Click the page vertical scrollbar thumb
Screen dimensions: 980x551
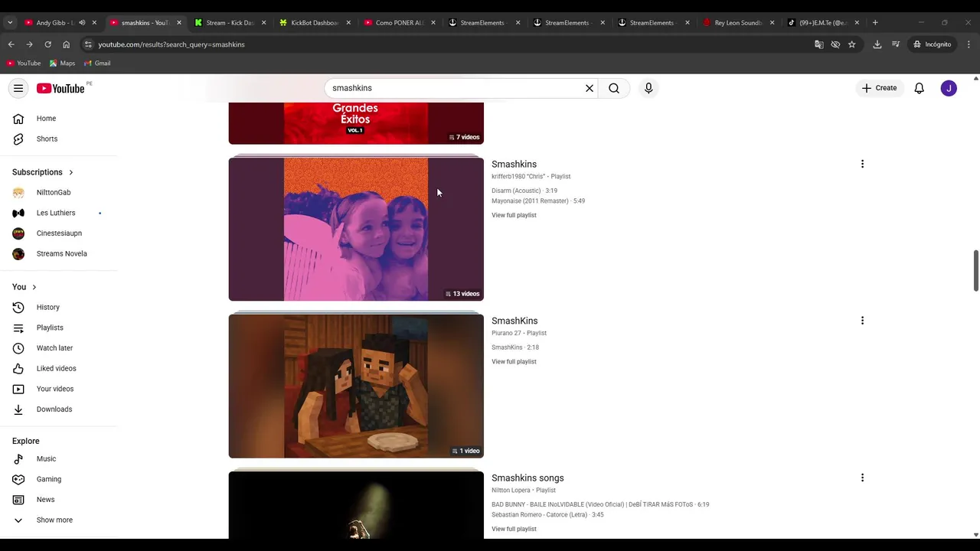pos(975,270)
